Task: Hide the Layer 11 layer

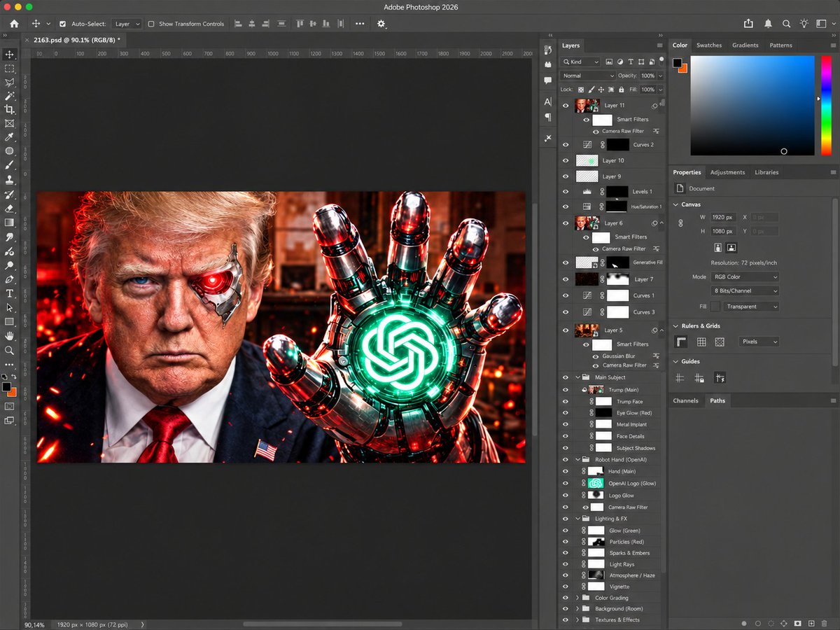Action: tap(566, 105)
